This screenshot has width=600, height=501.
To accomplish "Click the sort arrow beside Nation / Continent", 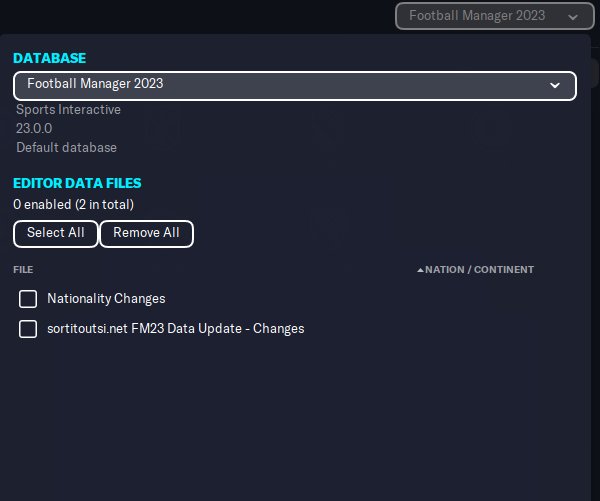I will (x=420, y=270).
